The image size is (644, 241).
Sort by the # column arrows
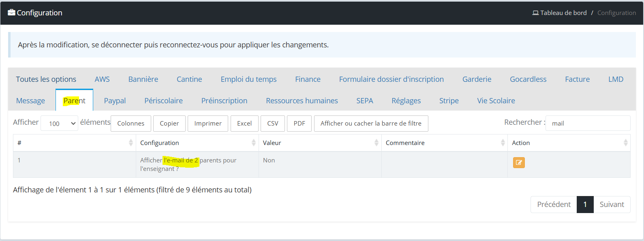[x=131, y=143]
